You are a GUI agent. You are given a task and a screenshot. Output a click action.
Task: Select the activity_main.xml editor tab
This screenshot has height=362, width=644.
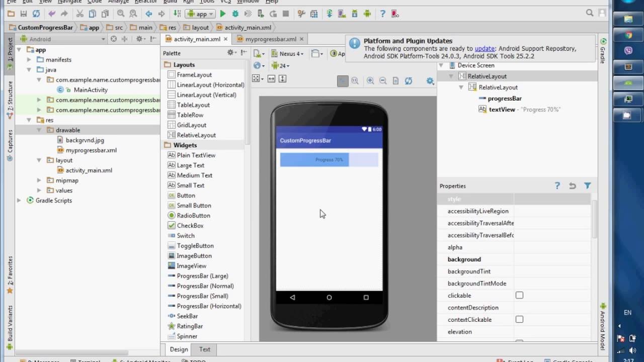197,39
